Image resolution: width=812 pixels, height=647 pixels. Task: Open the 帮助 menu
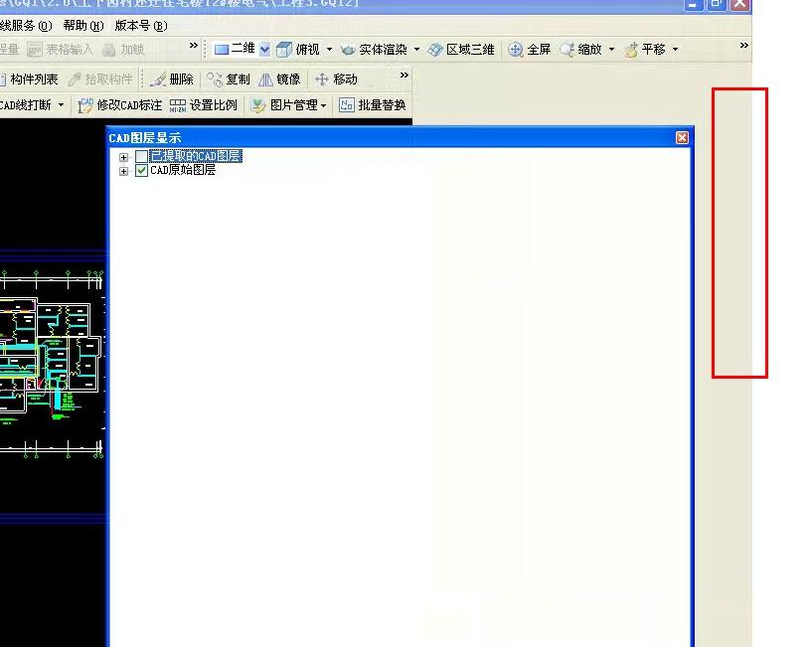tap(81, 26)
